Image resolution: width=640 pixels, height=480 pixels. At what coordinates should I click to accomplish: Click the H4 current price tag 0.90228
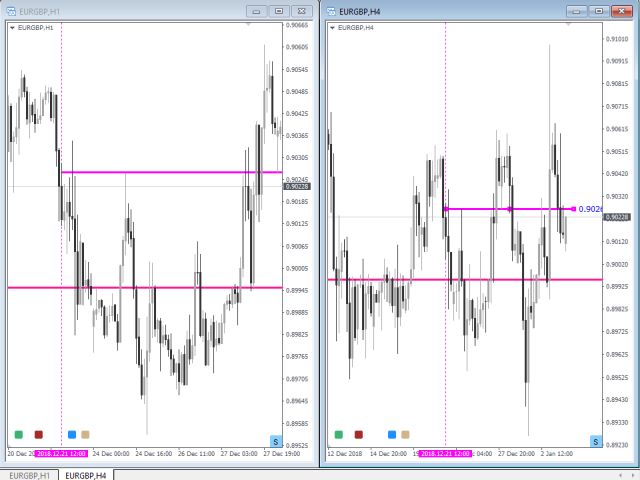(617, 217)
